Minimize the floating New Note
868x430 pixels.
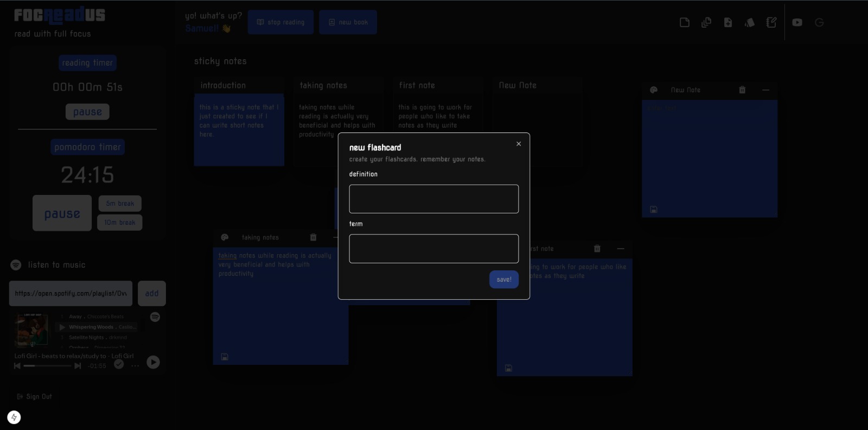click(x=765, y=90)
